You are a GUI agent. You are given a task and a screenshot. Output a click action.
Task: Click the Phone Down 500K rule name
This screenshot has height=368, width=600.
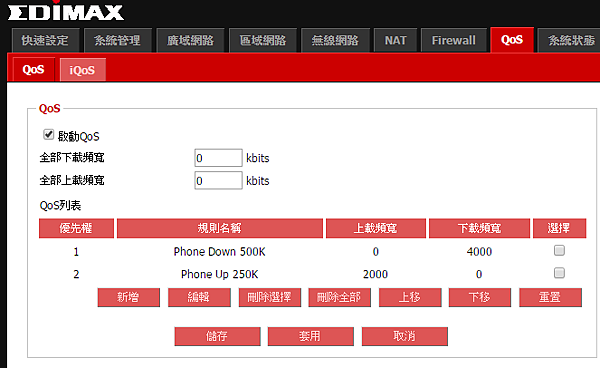220,252
